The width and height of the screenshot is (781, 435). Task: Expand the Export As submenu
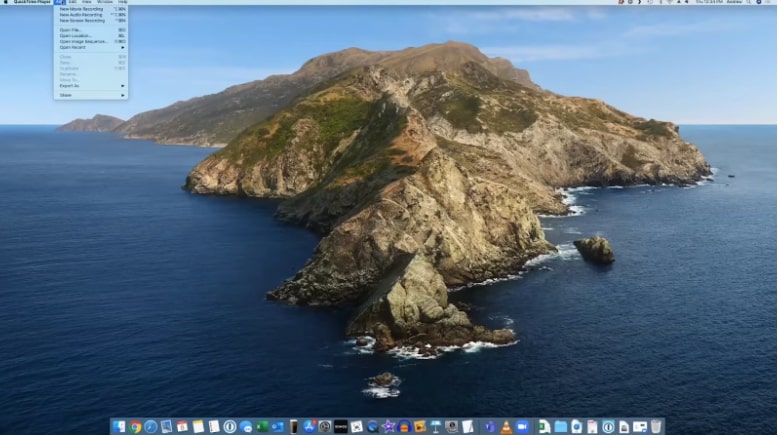click(x=91, y=86)
